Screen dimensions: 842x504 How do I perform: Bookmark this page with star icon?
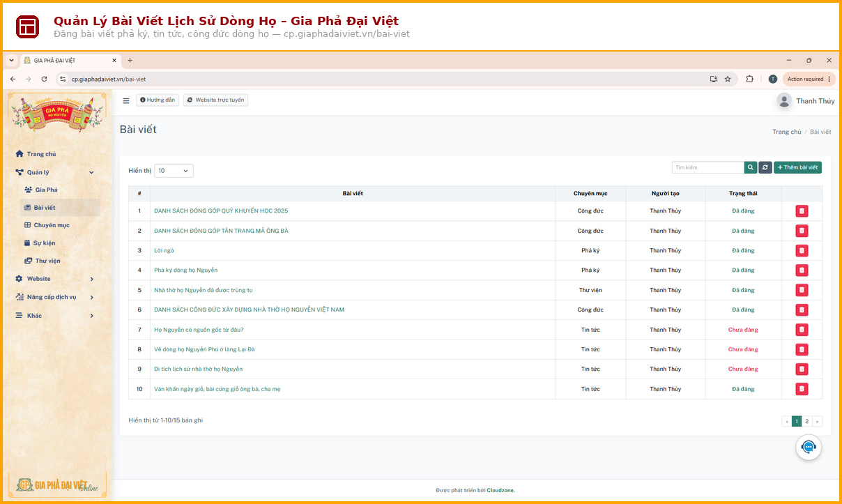pos(728,79)
